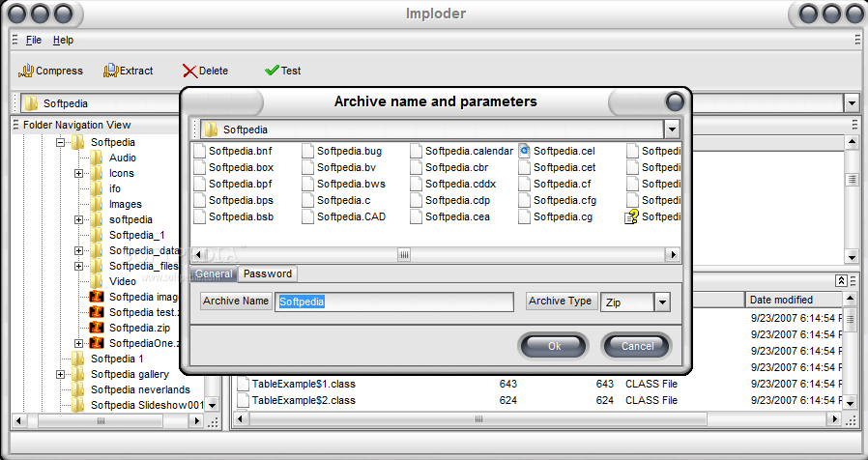Close dialog using round title button

(x=675, y=101)
